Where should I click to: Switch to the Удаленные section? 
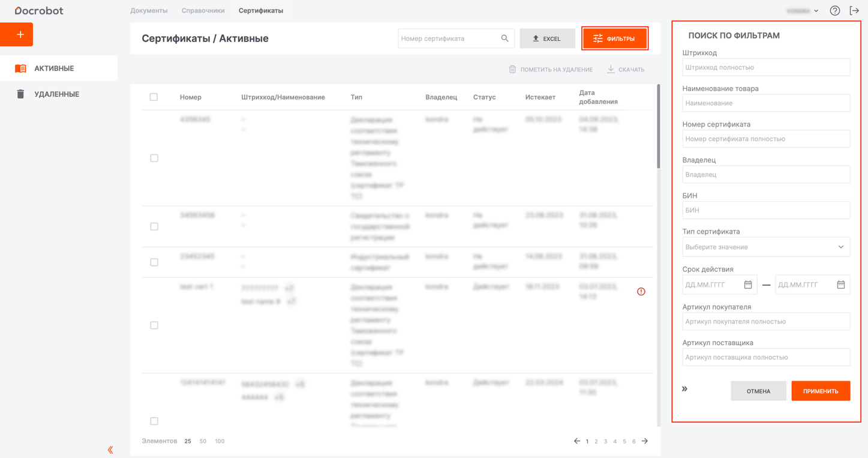point(56,94)
